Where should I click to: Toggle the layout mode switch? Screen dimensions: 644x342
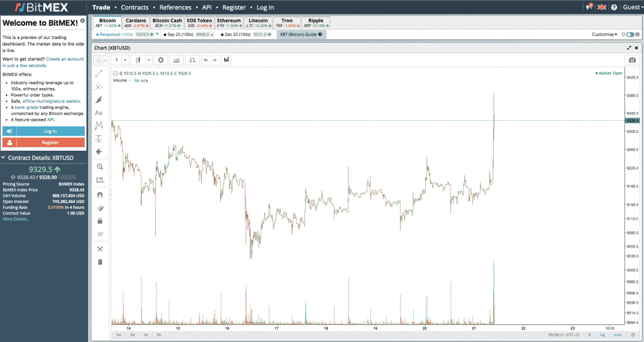click(x=630, y=35)
